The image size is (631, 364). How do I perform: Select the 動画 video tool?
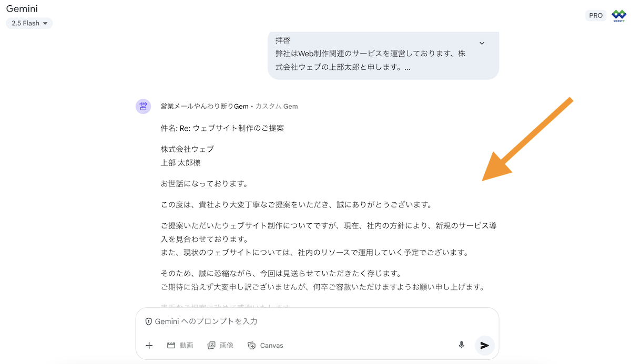click(180, 345)
